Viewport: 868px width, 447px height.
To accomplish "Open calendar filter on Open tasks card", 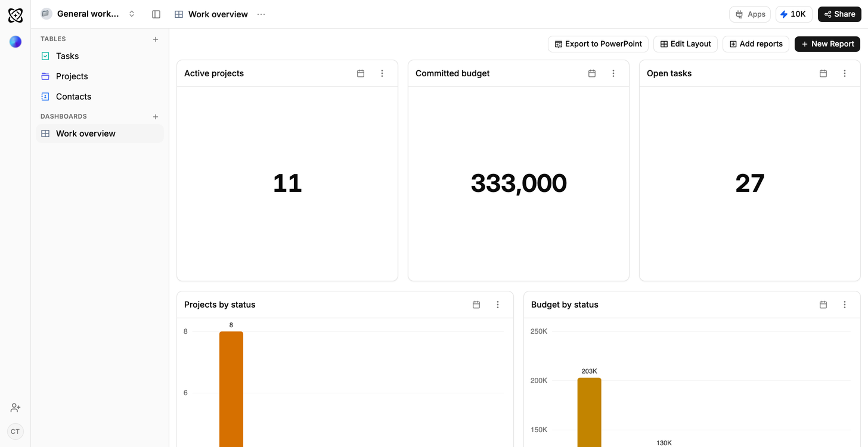I will [823, 73].
